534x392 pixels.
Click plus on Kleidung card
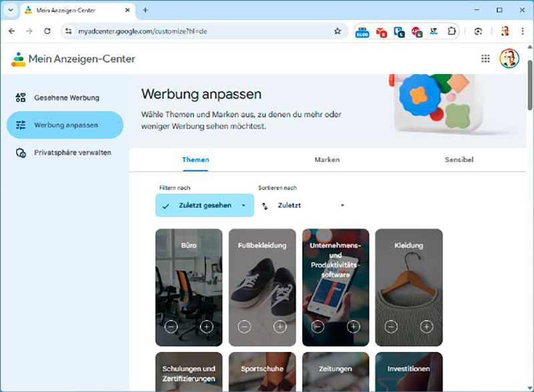tap(427, 327)
